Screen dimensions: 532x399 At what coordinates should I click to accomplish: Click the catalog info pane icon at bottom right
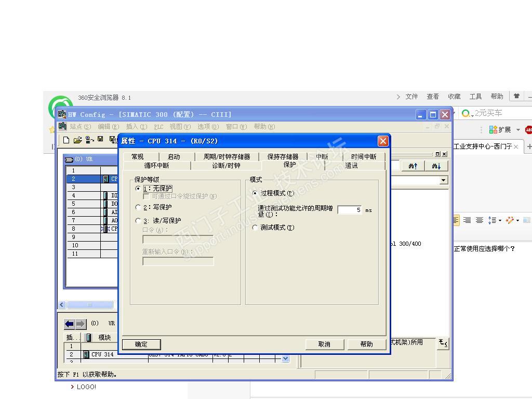[x=443, y=343]
